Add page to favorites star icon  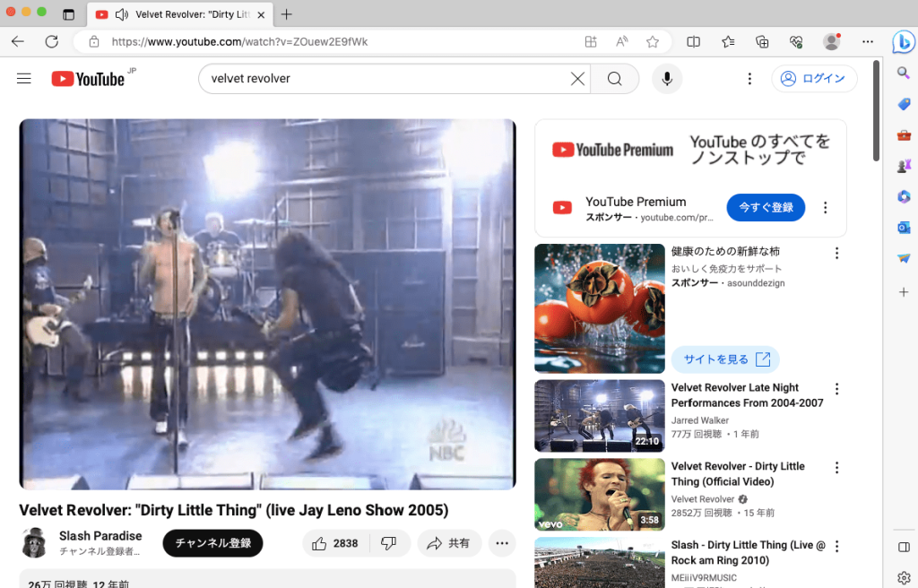click(653, 41)
